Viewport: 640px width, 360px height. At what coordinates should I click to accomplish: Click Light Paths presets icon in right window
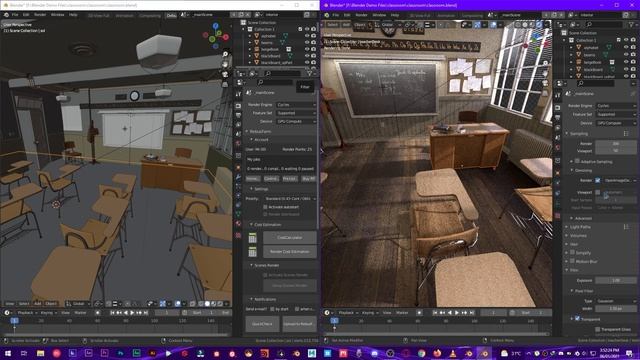click(x=626, y=227)
